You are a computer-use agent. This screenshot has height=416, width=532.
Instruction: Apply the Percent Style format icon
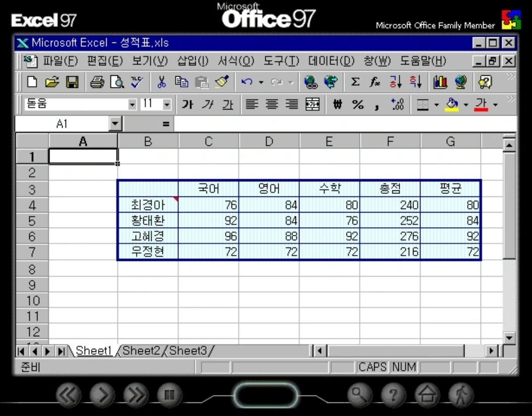pos(358,105)
